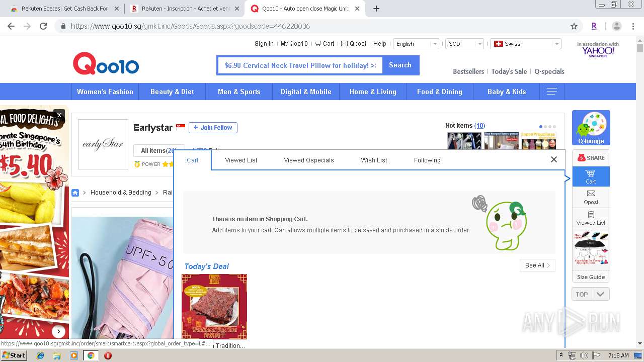Open Baby & Kids category menu
This screenshot has width=644, height=362.
(507, 92)
